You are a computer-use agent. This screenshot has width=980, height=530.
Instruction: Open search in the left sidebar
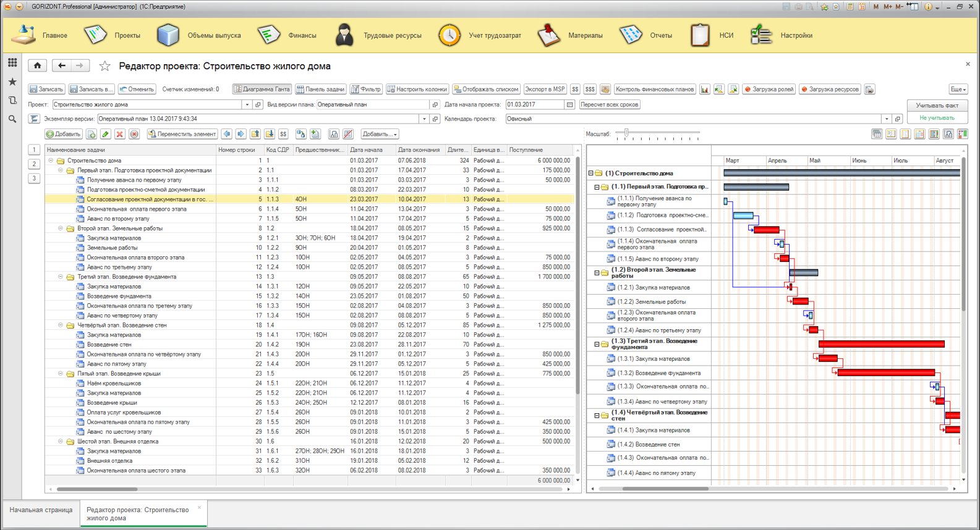12,119
